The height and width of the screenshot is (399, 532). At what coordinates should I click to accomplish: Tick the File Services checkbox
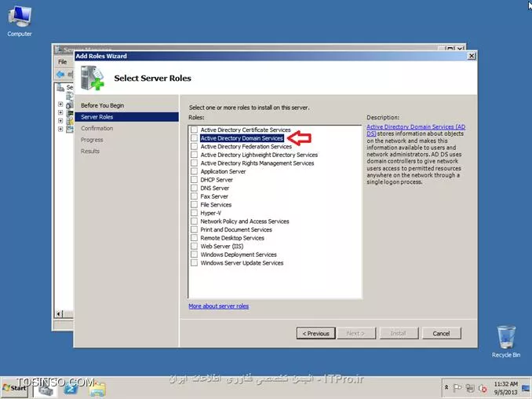click(x=194, y=204)
